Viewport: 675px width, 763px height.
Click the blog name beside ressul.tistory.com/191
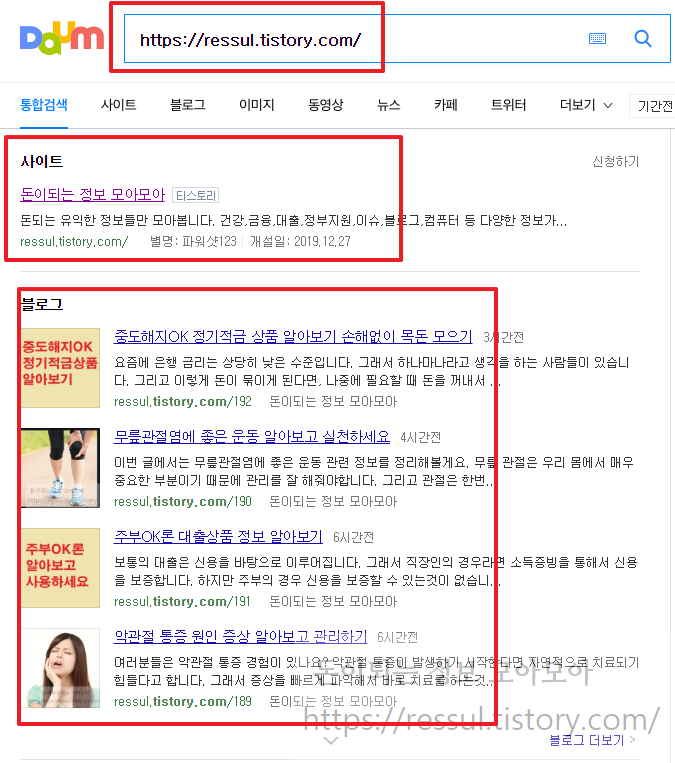[333, 601]
